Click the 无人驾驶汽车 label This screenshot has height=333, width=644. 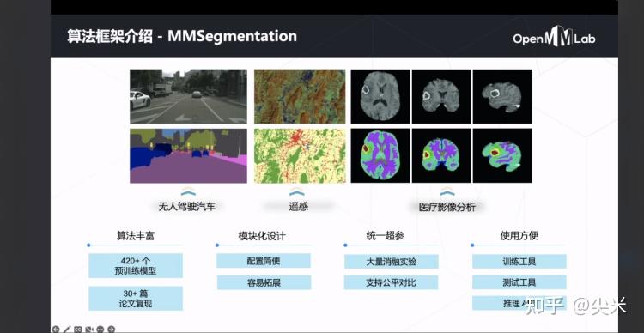[x=187, y=207]
